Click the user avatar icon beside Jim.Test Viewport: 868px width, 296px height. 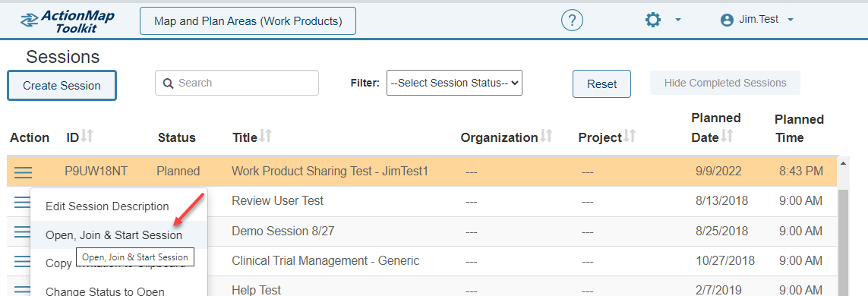(x=727, y=20)
